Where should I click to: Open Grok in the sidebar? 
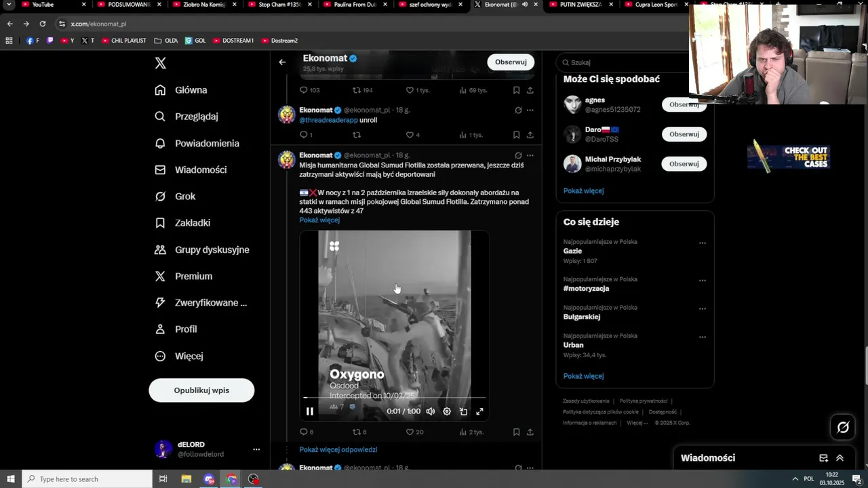coord(175,197)
